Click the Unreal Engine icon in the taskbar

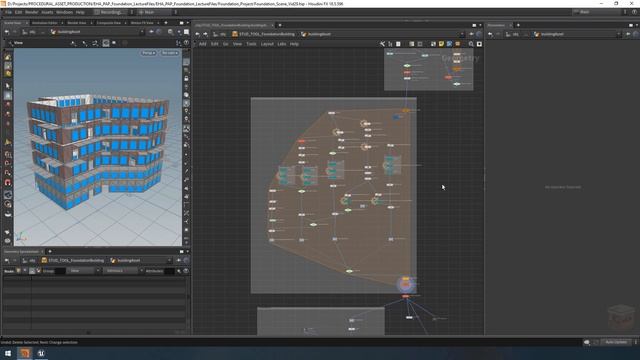(x=41, y=353)
